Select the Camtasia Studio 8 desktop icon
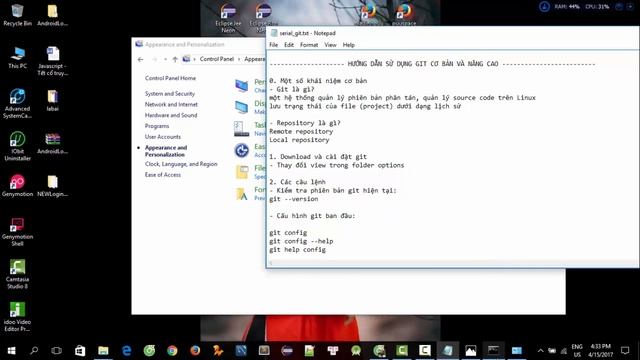 [17, 274]
